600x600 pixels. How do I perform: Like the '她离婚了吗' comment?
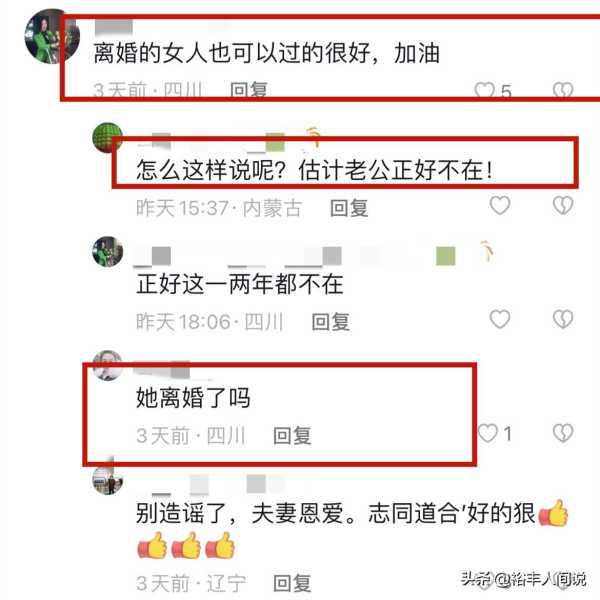pyautogui.click(x=488, y=433)
